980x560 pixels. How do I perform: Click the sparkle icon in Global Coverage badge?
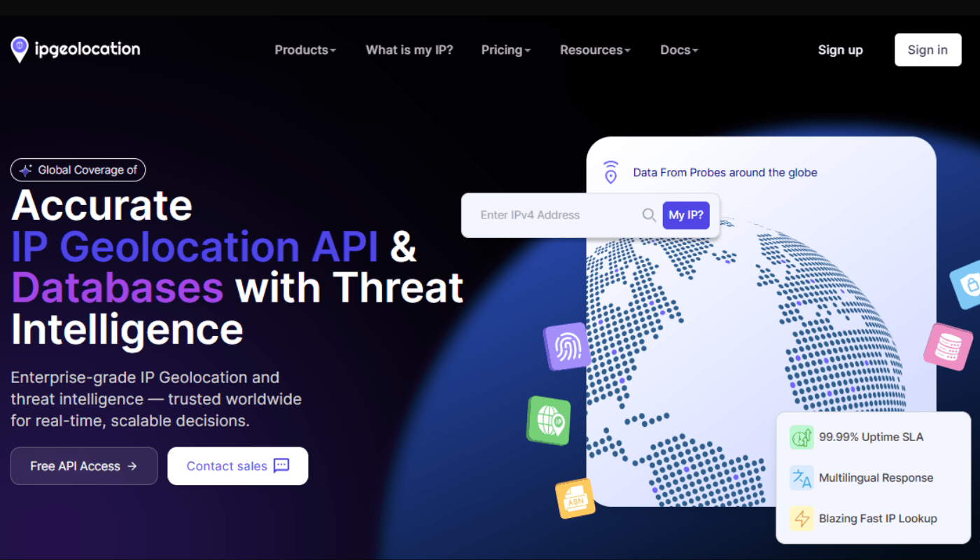(26, 170)
